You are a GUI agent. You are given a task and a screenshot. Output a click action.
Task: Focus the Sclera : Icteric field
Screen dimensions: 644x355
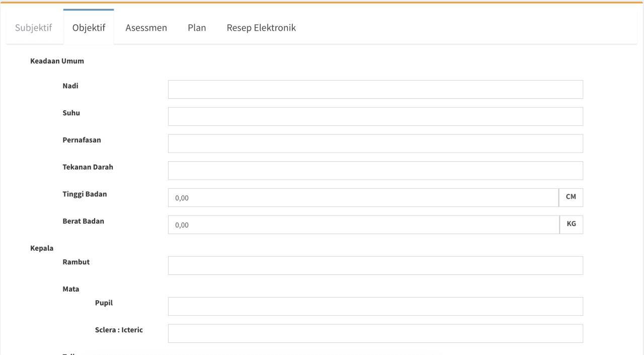375,333
